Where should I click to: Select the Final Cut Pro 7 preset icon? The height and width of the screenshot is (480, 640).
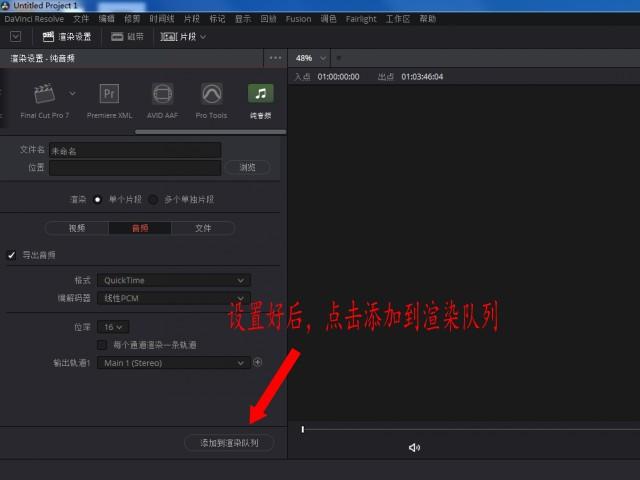44,93
